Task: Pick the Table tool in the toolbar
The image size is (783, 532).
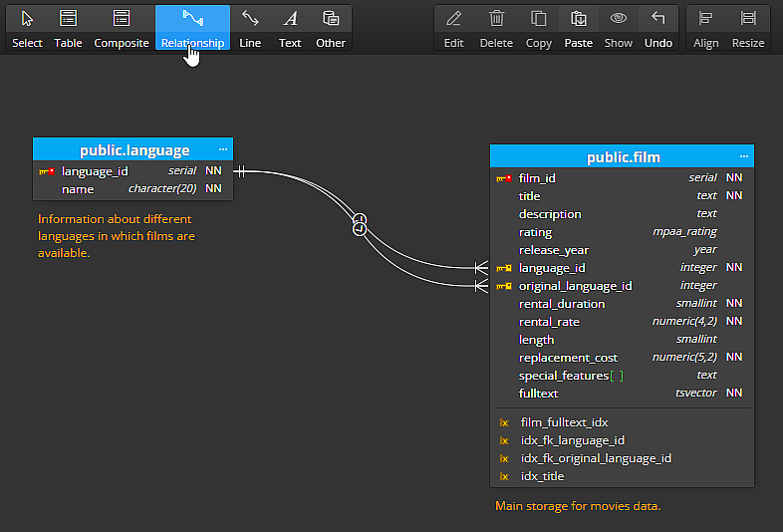Action: 68,28
